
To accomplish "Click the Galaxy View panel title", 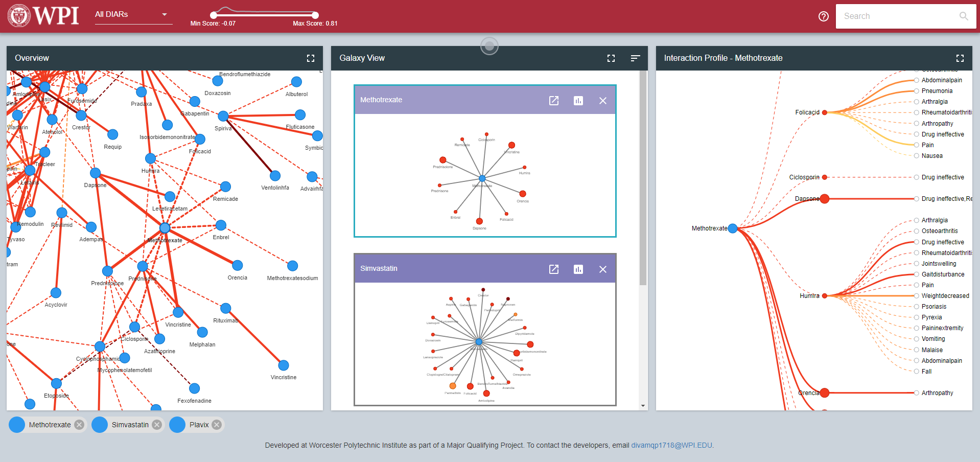I will point(362,58).
